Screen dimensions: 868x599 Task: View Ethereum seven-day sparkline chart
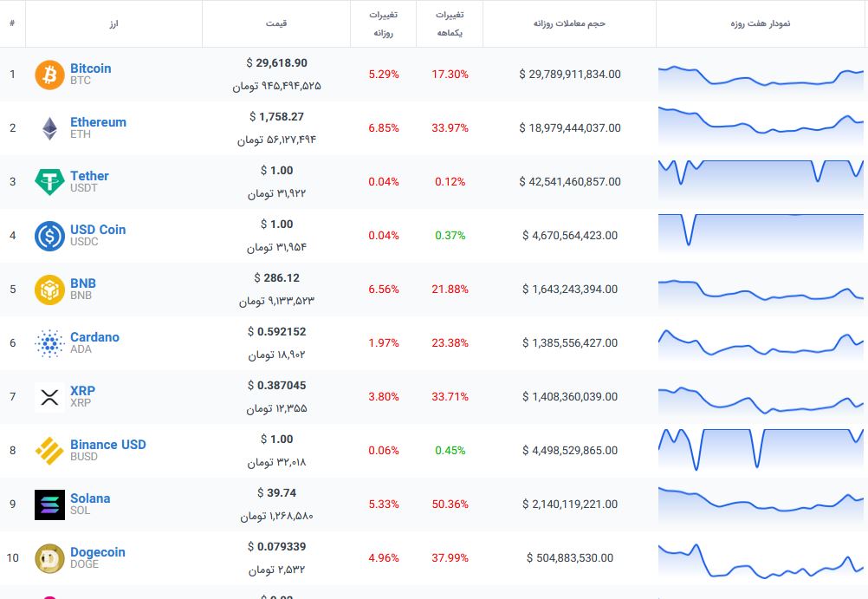(761, 127)
